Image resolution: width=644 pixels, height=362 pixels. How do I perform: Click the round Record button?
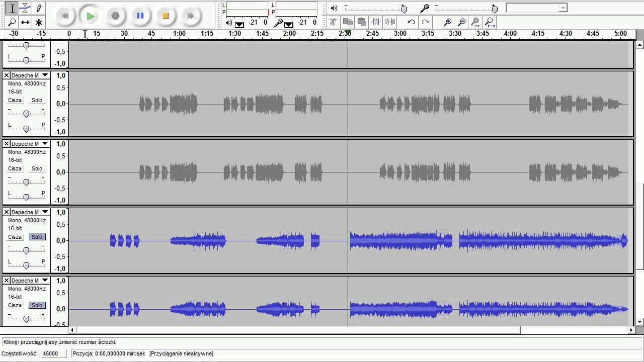tap(115, 16)
